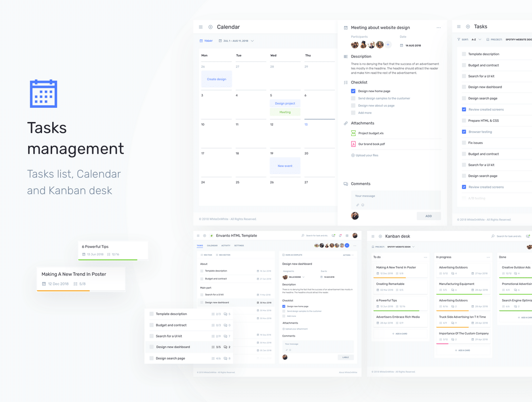
Task: Open Manufacturing Equipment kanban card
Action: (463, 287)
